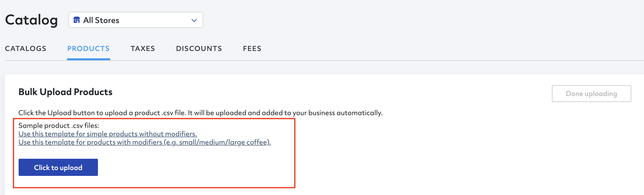The width and height of the screenshot is (644, 195).
Task: Switch to the CATALOGS tab
Action: [26, 49]
